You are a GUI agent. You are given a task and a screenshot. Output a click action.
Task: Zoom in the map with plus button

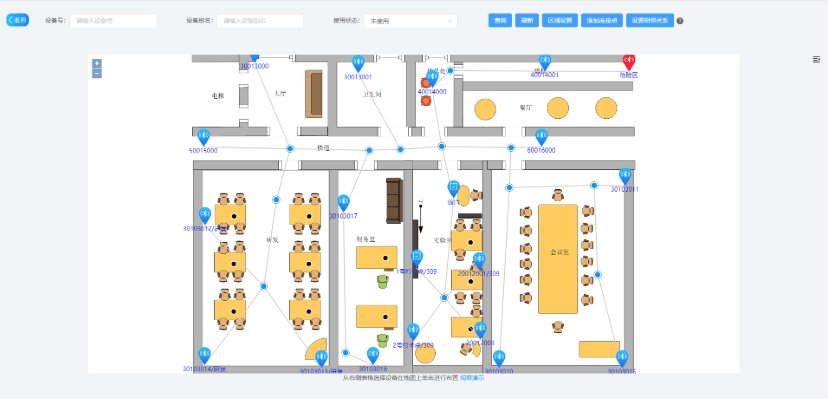[x=97, y=63]
